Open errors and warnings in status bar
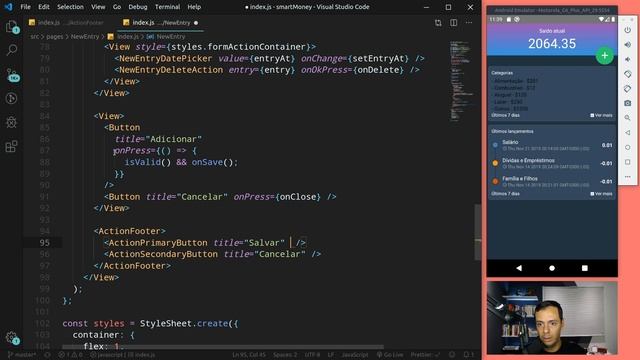 click(x=70, y=355)
